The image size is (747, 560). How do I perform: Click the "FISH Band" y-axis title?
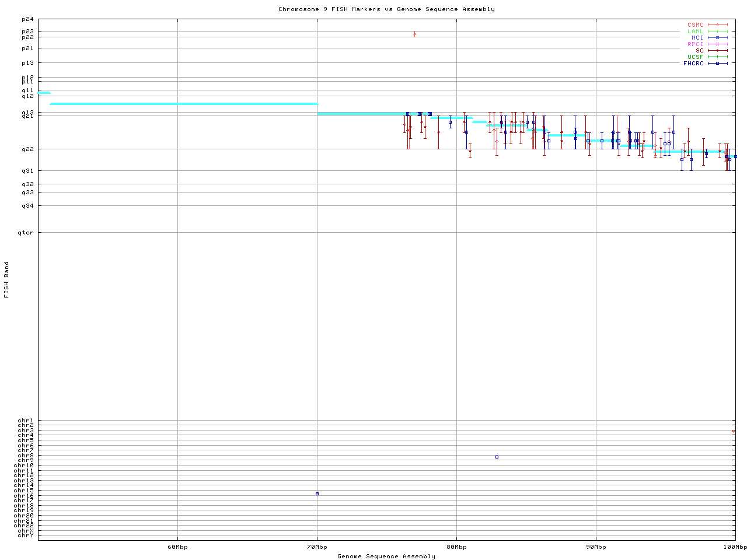[x=6, y=279]
